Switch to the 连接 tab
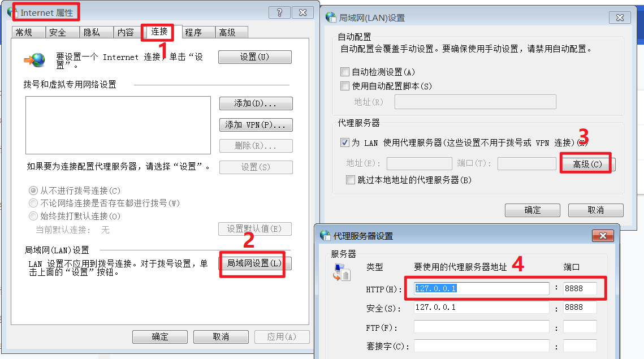 coord(159,32)
